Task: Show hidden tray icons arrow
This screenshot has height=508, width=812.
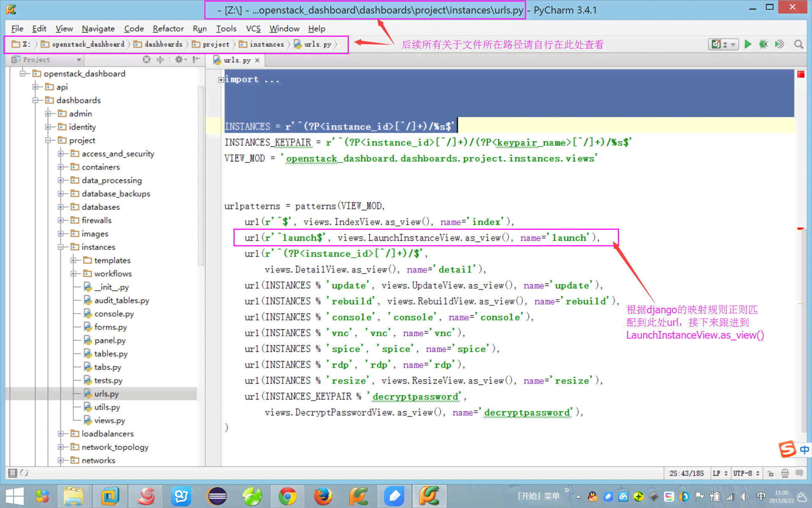Action: 578,497
